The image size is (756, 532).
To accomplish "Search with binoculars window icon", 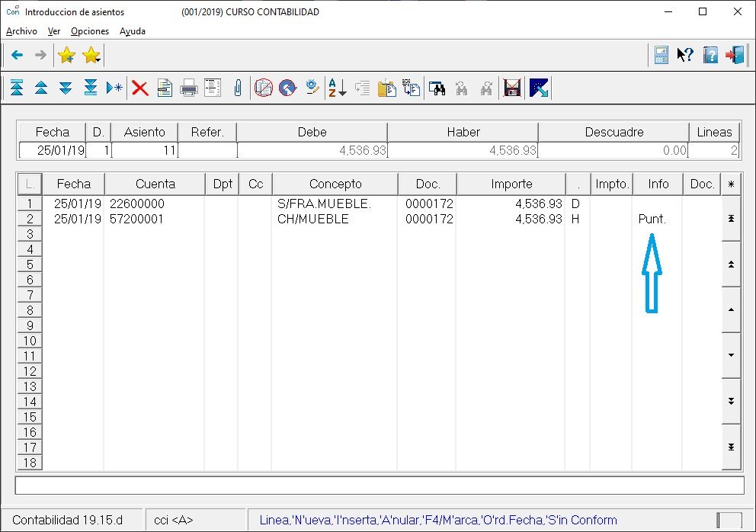I will (437, 88).
